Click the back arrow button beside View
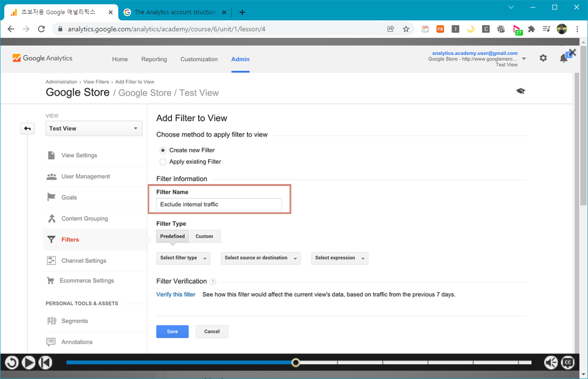 pyautogui.click(x=28, y=129)
